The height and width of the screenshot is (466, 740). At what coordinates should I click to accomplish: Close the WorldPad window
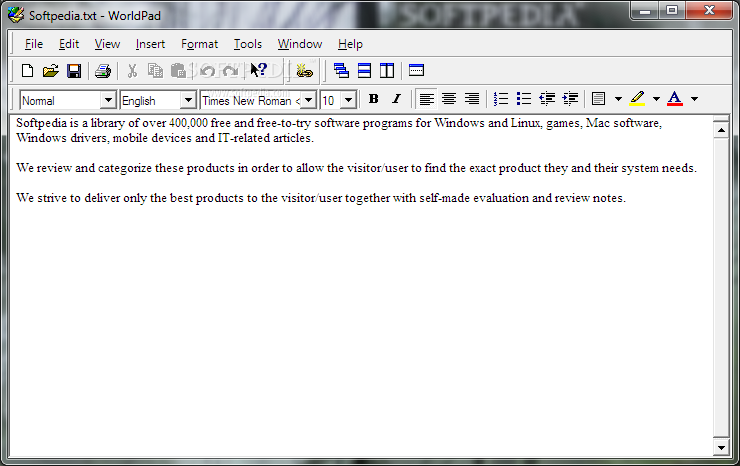click(709, 10)
